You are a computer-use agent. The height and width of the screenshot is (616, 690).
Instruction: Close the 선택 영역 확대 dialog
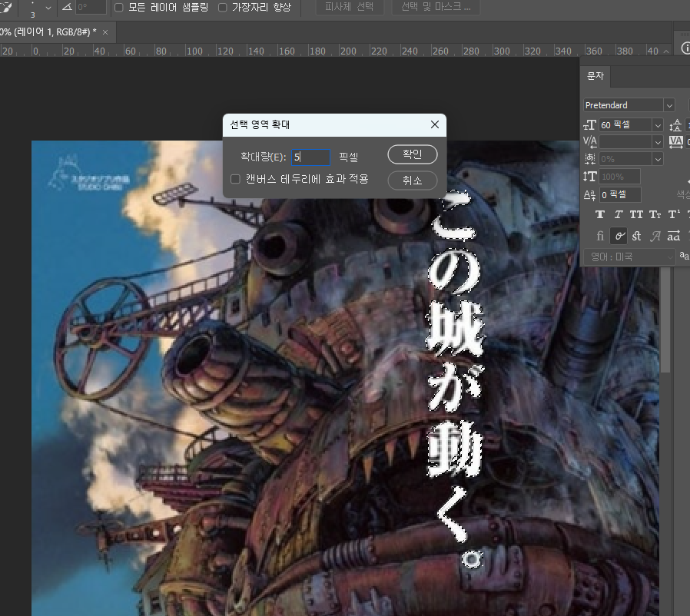(435, 124)
